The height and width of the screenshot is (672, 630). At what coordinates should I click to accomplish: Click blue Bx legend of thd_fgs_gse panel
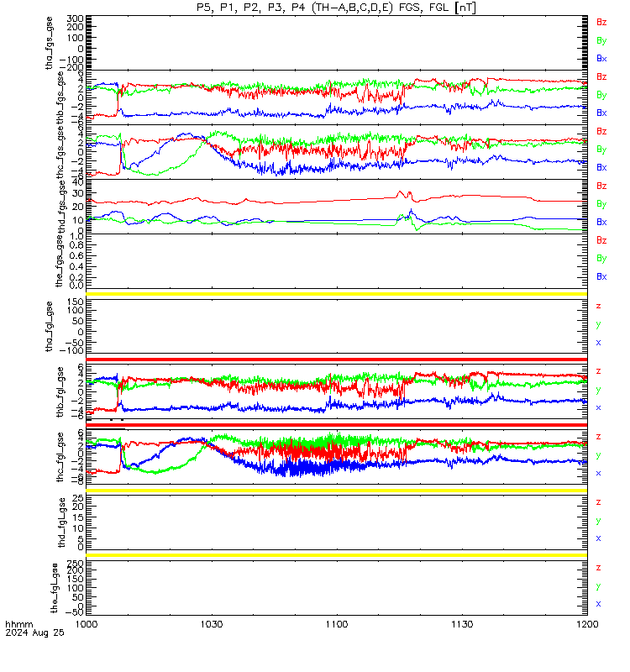pos(601,223)
